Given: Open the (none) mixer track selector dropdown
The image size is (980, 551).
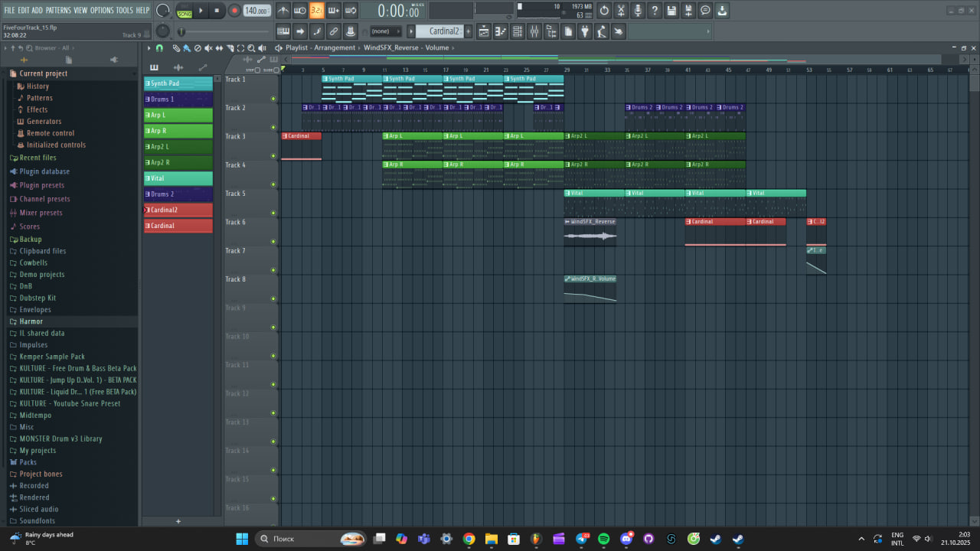Looking at the screenshot, I should pyautogui.click(x=385, y=31).
